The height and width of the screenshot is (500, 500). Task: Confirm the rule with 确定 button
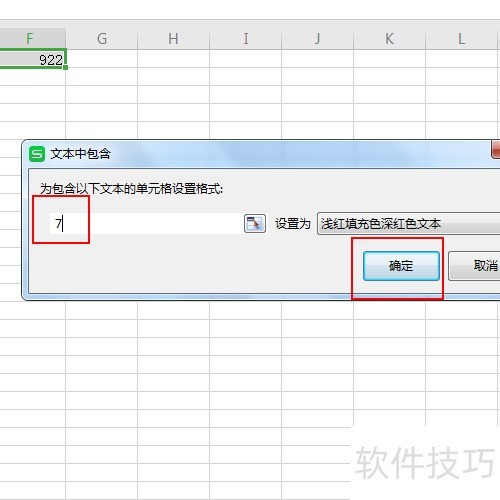coord(401,266)
